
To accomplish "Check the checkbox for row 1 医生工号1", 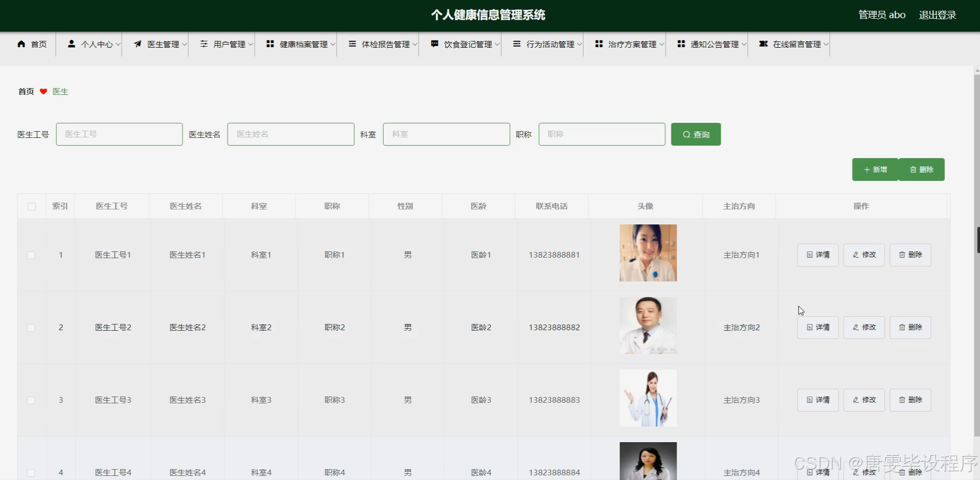I will pos(31,256).
